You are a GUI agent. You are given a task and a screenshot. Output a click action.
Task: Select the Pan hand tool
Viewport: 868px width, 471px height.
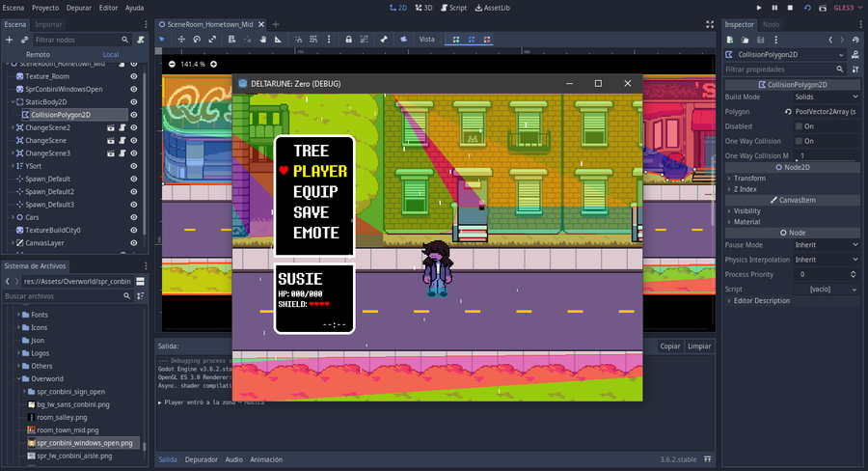click(263, 40)
